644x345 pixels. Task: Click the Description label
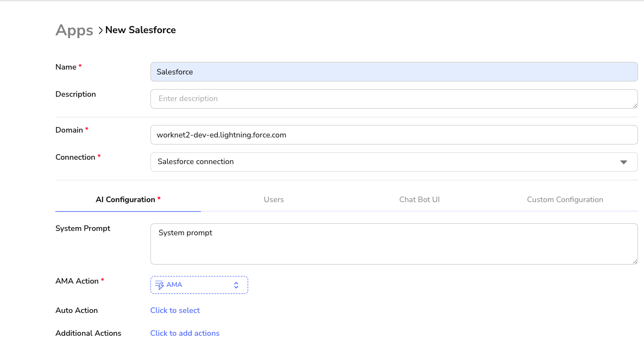pyautogui.click(x=75, y=94)
